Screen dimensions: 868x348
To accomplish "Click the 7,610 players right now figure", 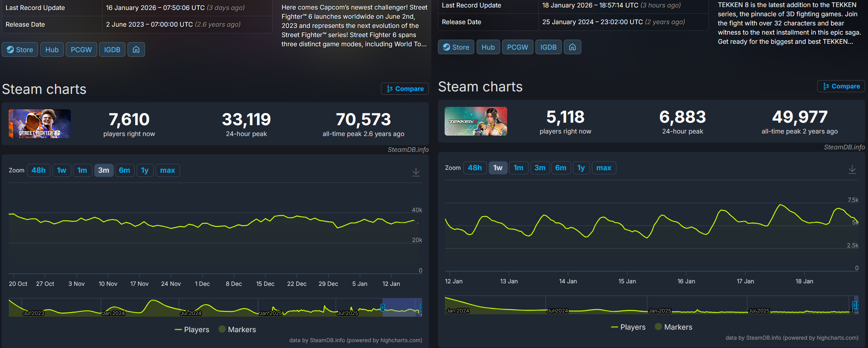I will pyautogui.click(x=129, y=120).
